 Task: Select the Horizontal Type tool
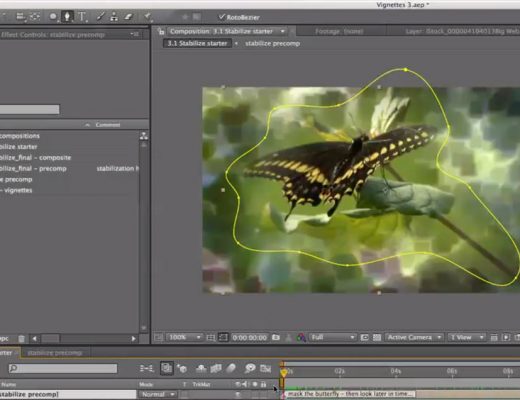[82, 16]
